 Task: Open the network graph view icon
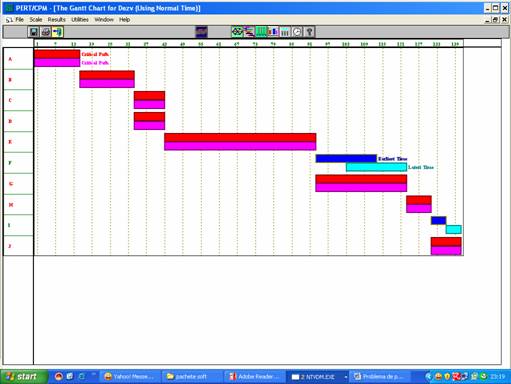click(237, 32)
